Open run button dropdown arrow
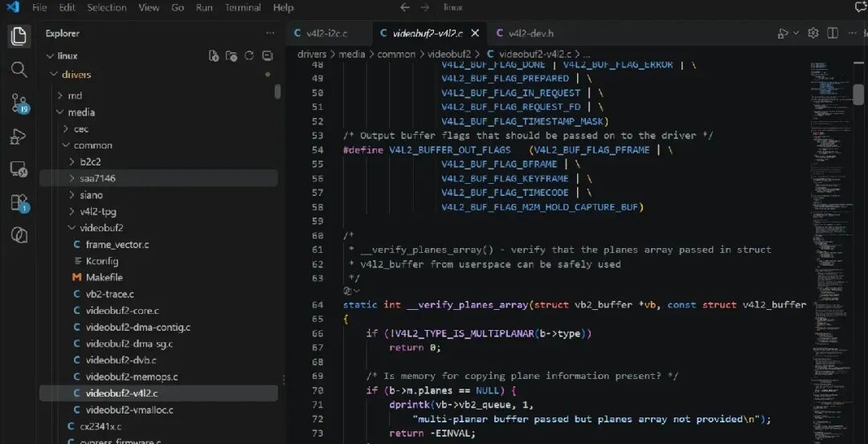This screenshot has height=444, width=868. click(796, 33)
